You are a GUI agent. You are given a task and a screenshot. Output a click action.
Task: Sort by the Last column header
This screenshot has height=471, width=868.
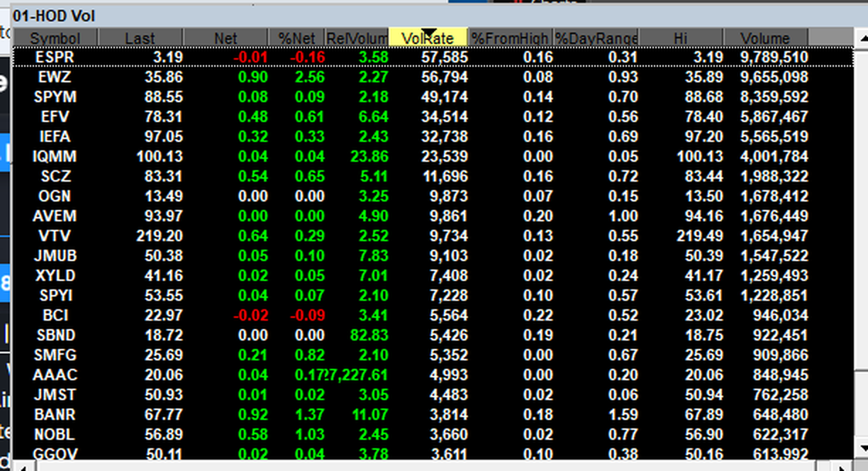point(140,38)
